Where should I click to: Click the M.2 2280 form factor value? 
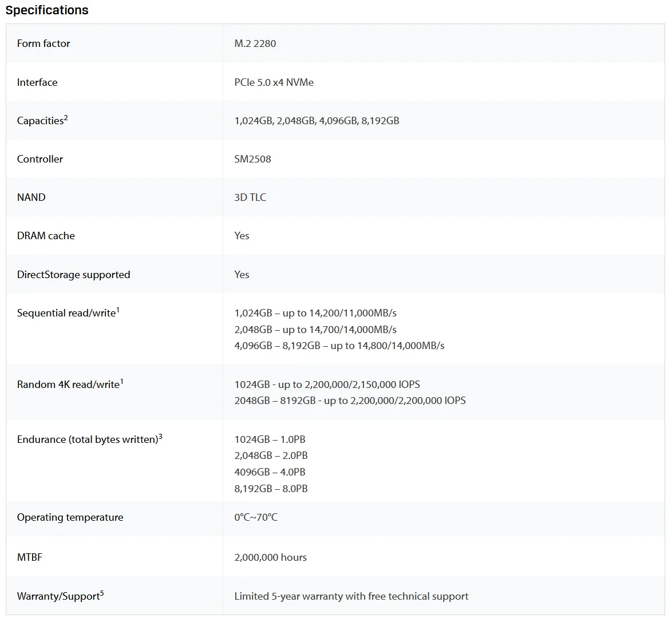pos(255,43)
